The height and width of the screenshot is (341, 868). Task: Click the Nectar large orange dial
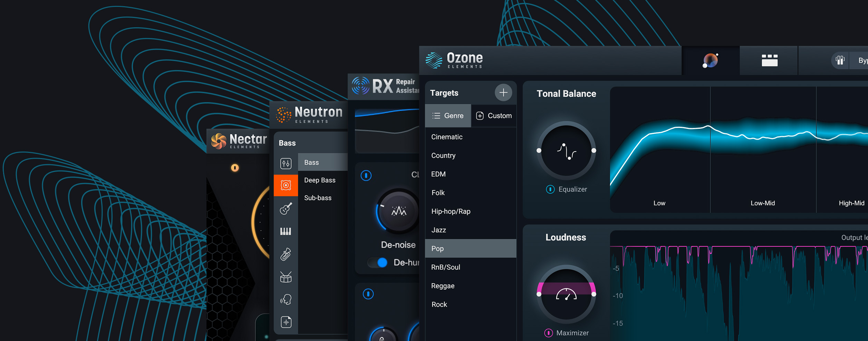point(261,223)
